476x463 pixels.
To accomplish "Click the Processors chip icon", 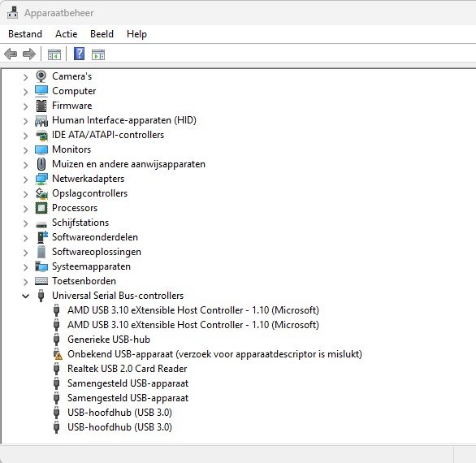I will [x=41, y=208].
